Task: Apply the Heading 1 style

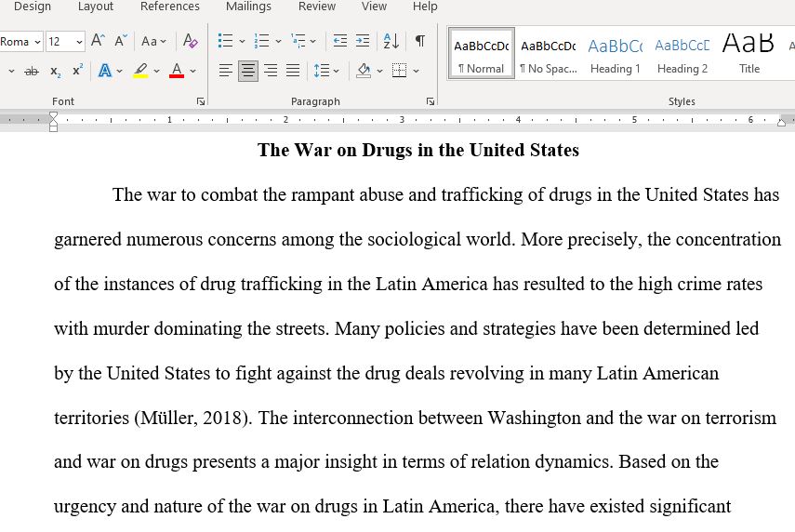Action: (x=615, y=54)
